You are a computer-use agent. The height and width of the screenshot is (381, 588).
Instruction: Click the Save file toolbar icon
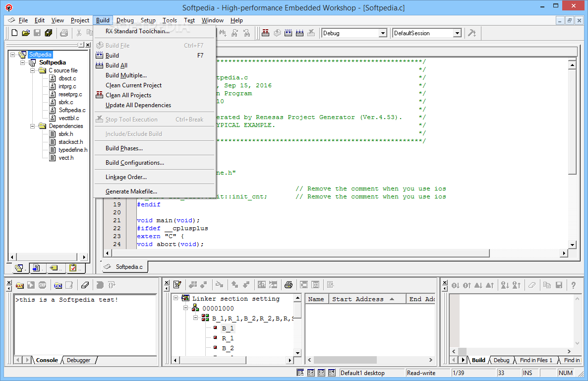click(x=37, y=33)
